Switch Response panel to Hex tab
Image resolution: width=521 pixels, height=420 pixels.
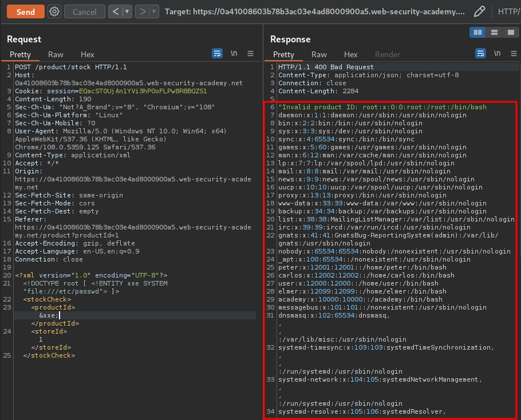[350, 54]
